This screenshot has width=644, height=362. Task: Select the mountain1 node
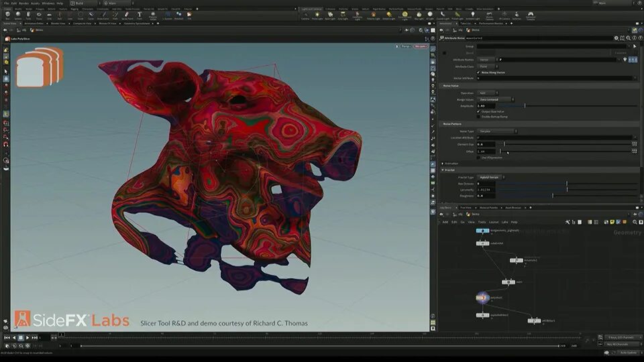click(517, 260)
